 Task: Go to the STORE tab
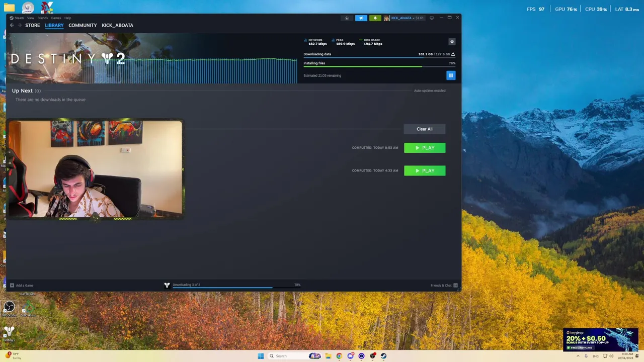[33, 25]
